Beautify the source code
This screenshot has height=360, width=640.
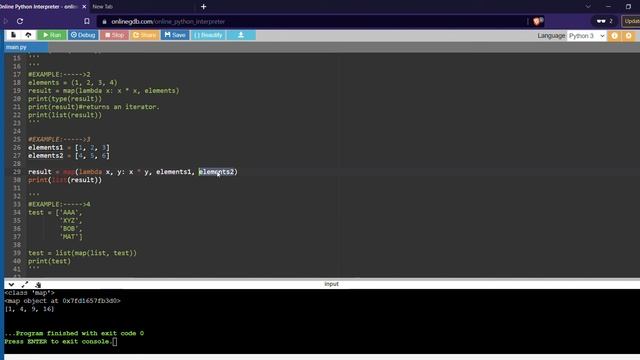click(208, 35)
